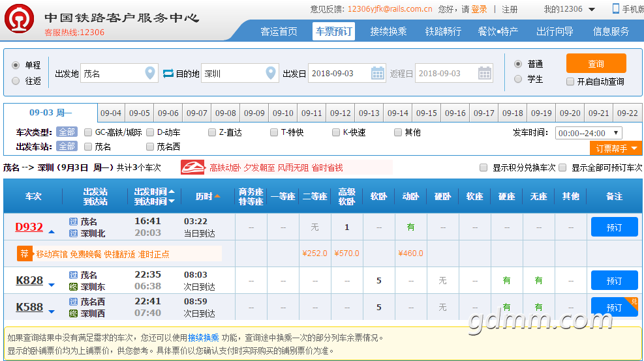The height and width of the screenshot is (361, 644).
Task: Check the 其他 train type filter
Action: (x=397, y=132)
